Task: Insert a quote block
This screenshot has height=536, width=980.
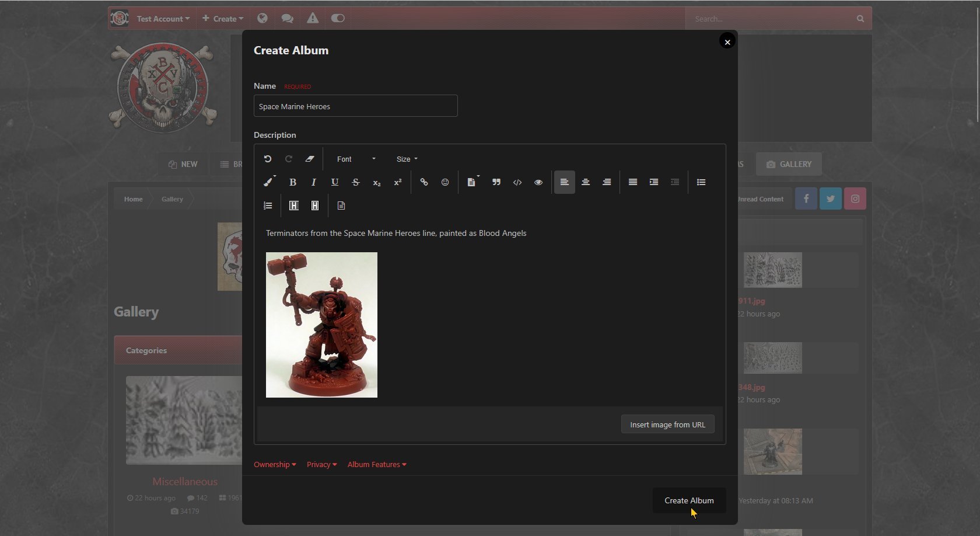Action: [496, 182]
